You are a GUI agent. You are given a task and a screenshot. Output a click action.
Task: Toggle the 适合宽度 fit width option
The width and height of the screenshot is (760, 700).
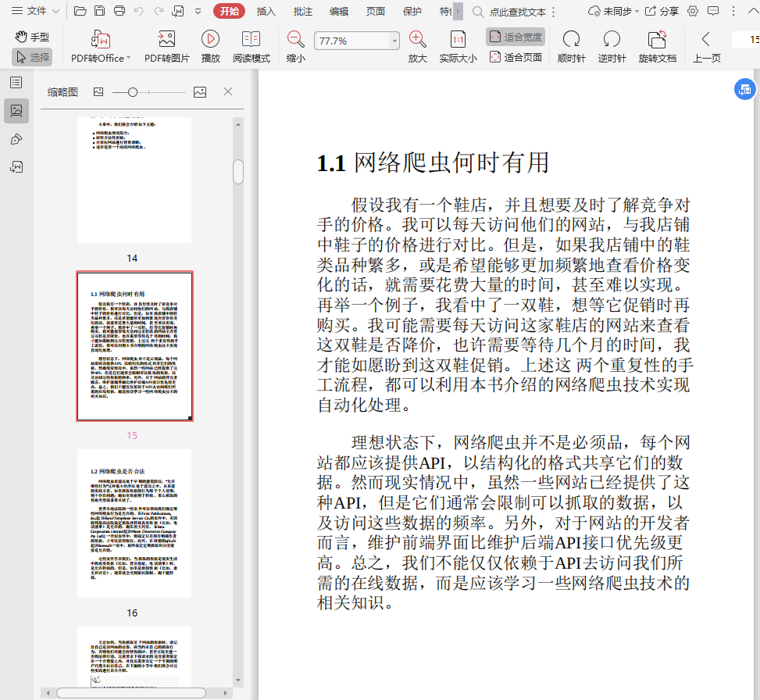click(x=516, y=37)
